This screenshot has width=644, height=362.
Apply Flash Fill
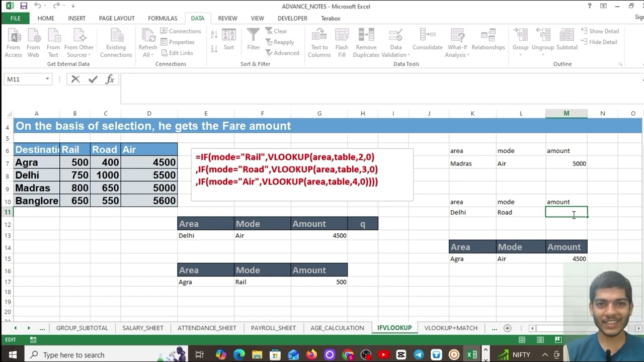(342, 43)
